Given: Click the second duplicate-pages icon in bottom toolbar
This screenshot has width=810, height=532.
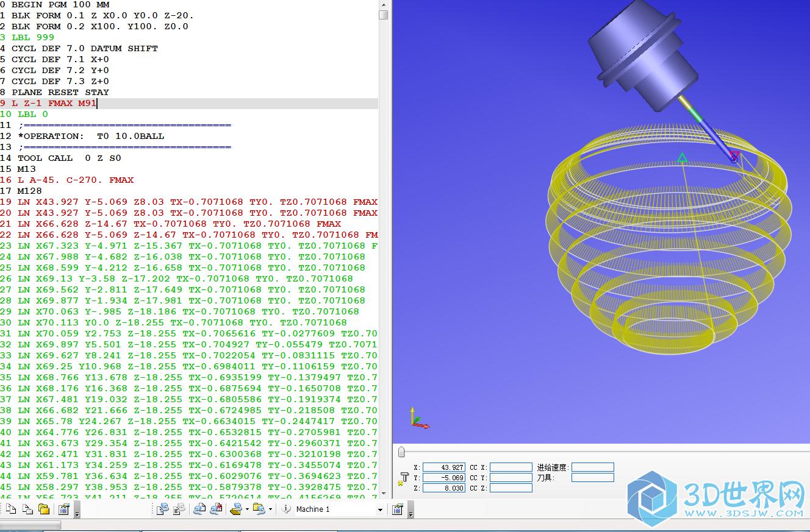Looking at the screenshot, I should [27, 509].
